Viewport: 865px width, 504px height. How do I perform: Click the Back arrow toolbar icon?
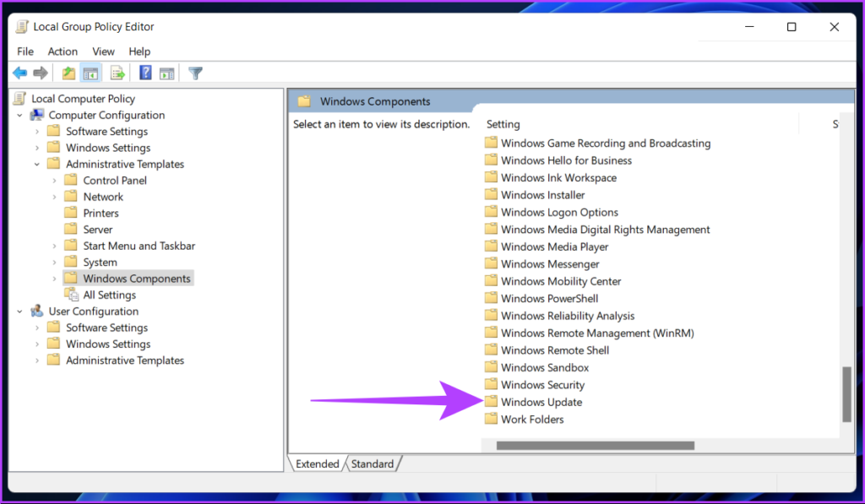[19, 73]
